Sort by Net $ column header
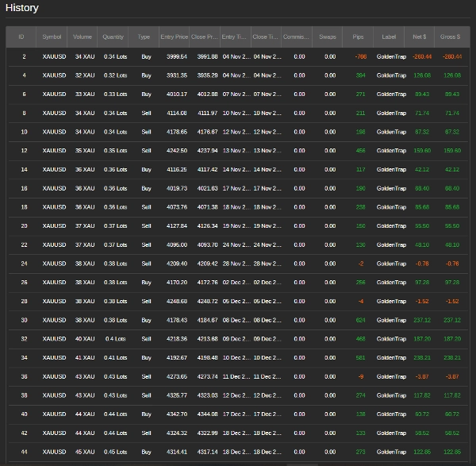This screenshot has height=466, width=476. tap(420, 37)
